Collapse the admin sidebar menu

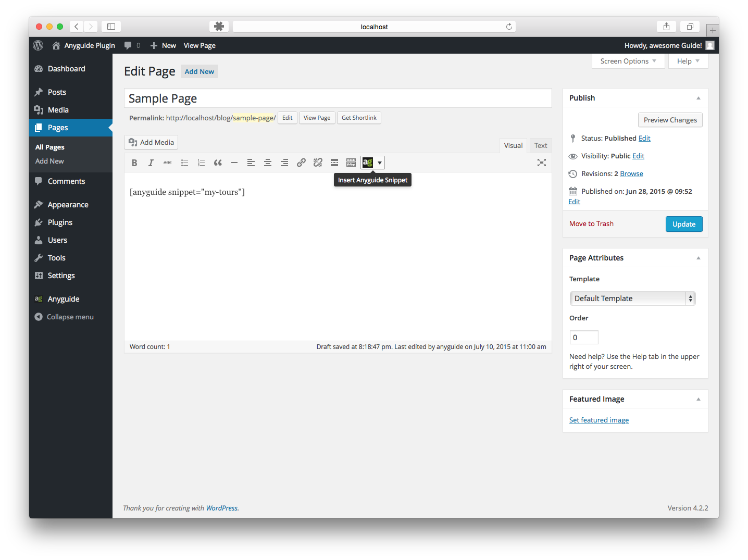point(64,317)
